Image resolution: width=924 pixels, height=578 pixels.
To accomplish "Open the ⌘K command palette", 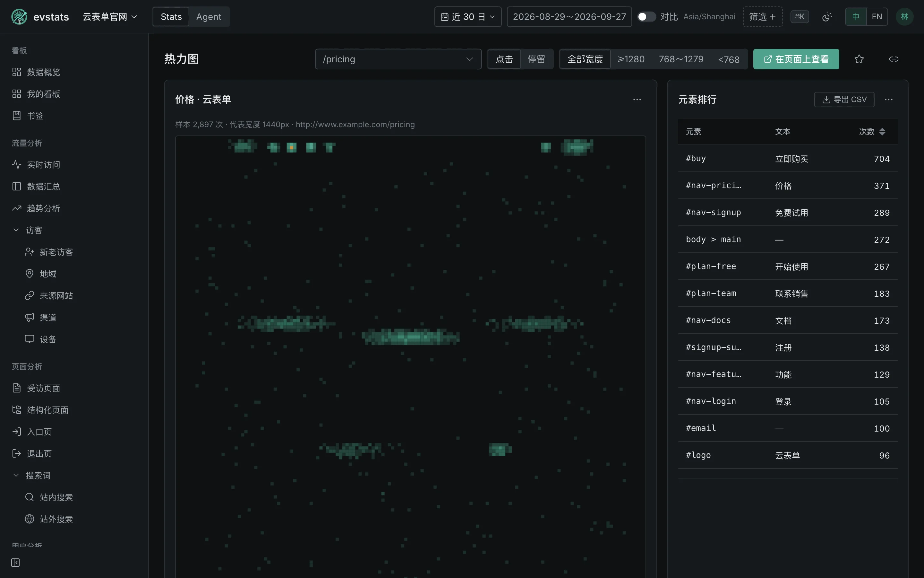I will pos(800,17).
